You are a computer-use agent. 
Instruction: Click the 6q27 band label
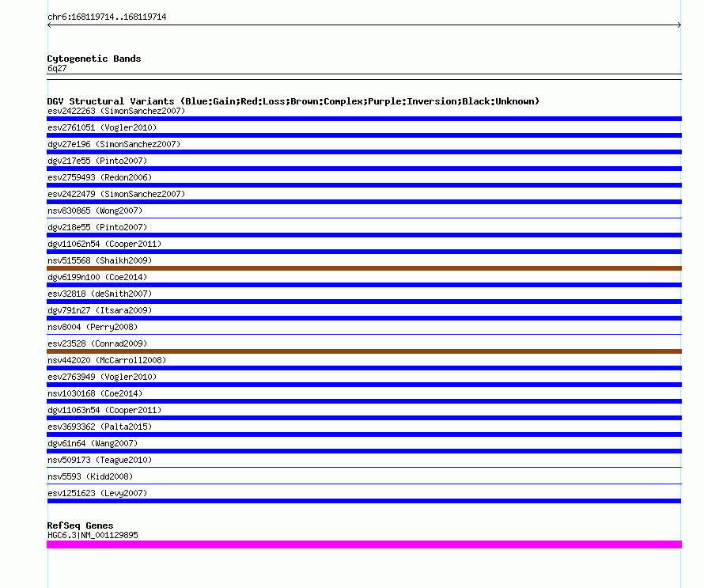click(x=57, y=68)
